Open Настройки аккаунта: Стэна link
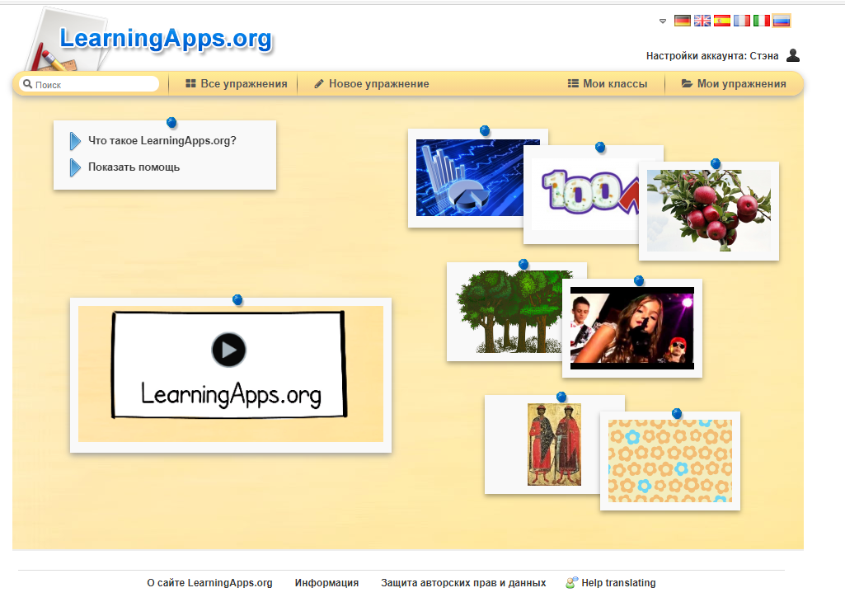 tap(712, 56)
